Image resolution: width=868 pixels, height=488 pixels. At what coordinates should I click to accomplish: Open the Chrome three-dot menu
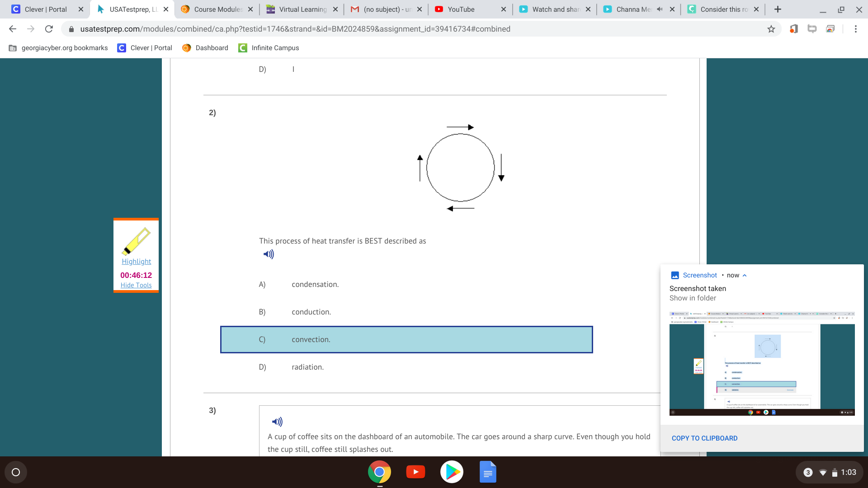(x=856, y=29)
